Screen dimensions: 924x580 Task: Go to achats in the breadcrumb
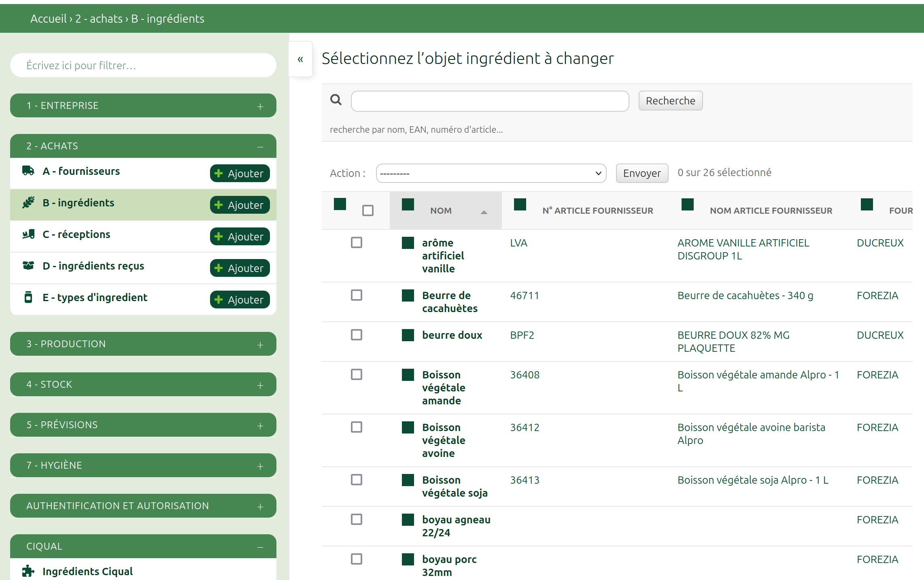pos(99,19)
